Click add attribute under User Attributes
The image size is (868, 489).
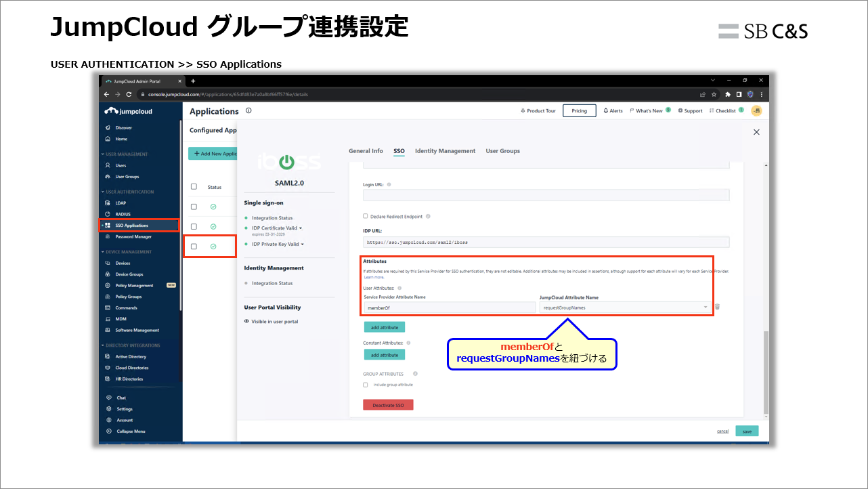coord(384,327)
